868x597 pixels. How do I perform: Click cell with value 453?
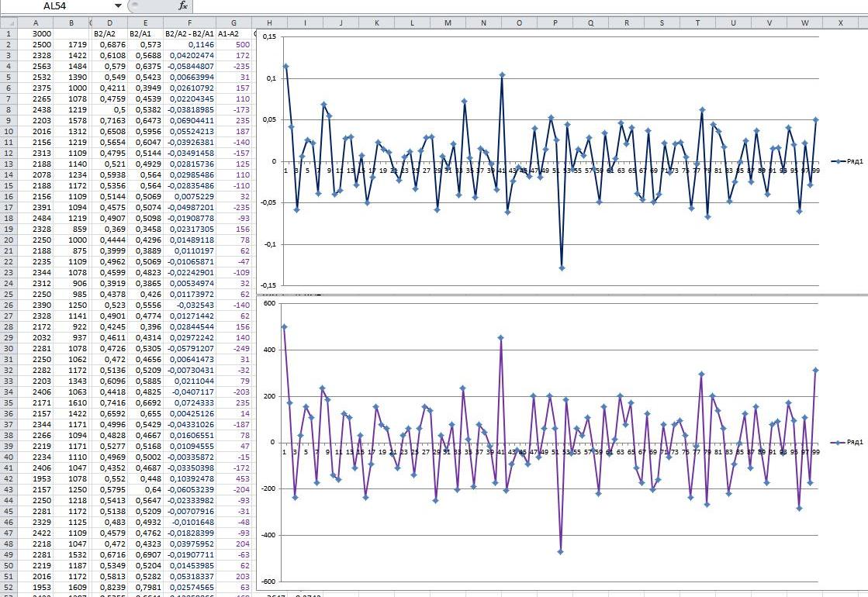point(233,478)
